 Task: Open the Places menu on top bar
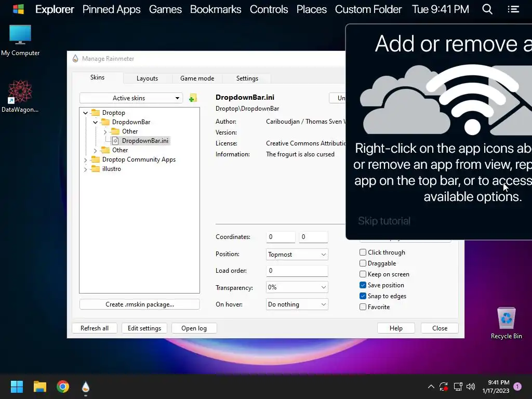point(312,9)
